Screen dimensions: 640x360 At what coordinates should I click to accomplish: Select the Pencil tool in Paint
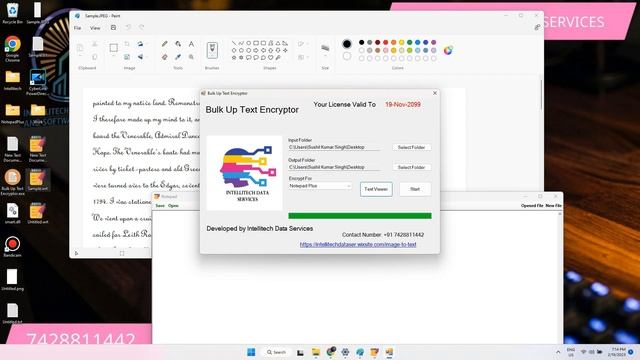click(164, 44)
